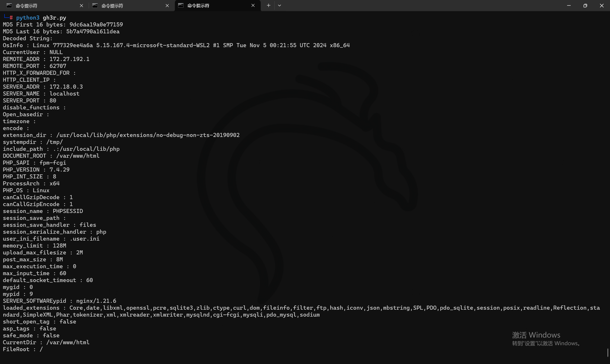Switch to the leftmost 命令提示符 tab
Viewport: 610px width, 364px height.
37,5
